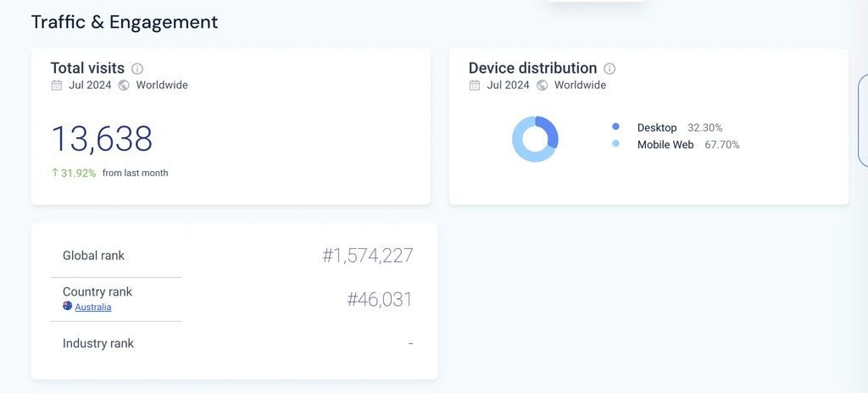
Task: Click globe icon in Total visits card
Action: 124,86
